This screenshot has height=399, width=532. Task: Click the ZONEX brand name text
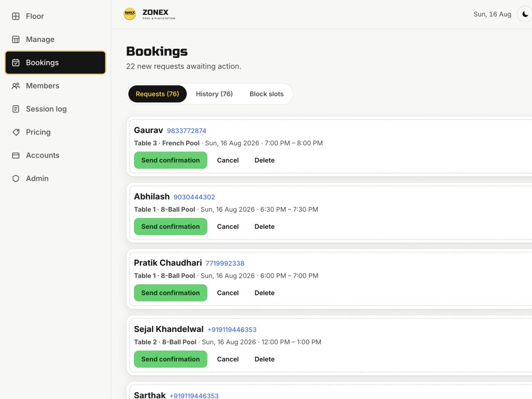coord(155,12)
